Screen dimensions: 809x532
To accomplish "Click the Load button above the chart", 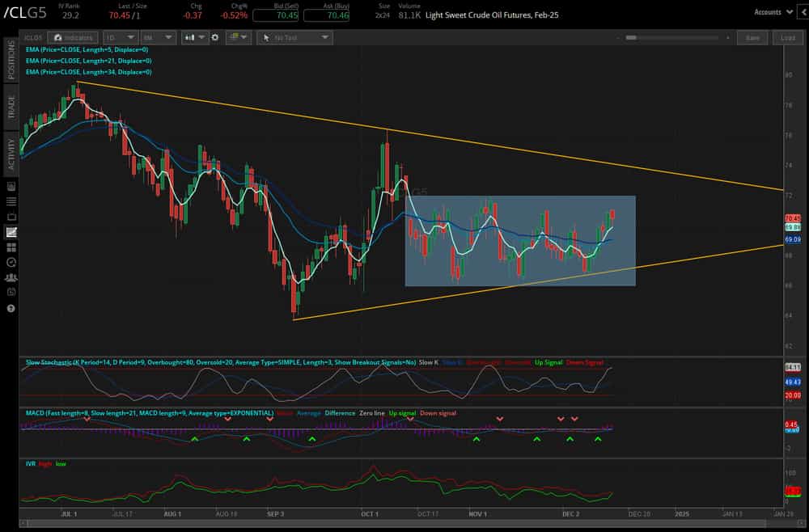I will pyautogui.click(x=786, y=37).
